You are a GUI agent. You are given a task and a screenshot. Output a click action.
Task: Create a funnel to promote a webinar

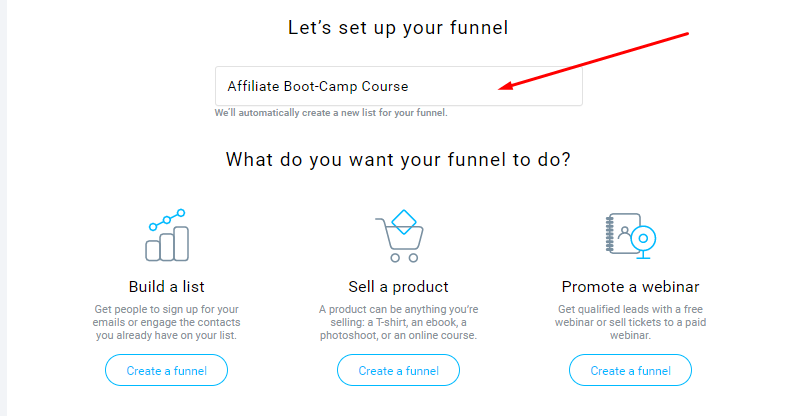click(x=630, y=370)
